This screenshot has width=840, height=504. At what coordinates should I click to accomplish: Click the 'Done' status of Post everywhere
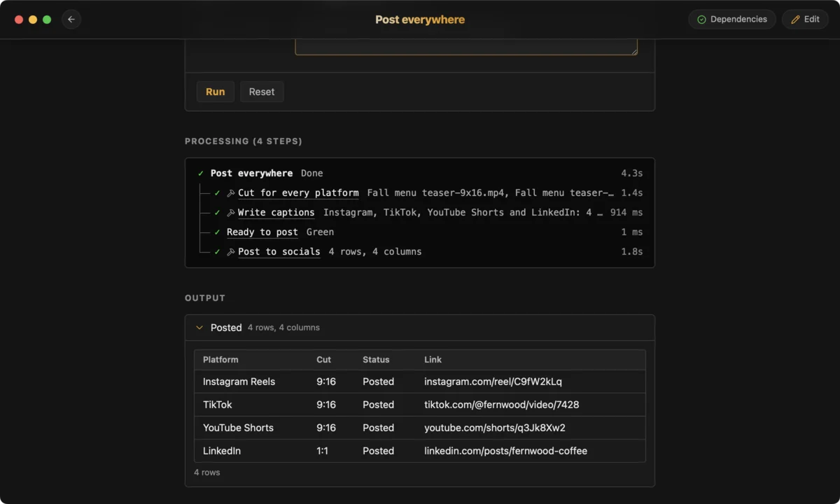(312, 173)
